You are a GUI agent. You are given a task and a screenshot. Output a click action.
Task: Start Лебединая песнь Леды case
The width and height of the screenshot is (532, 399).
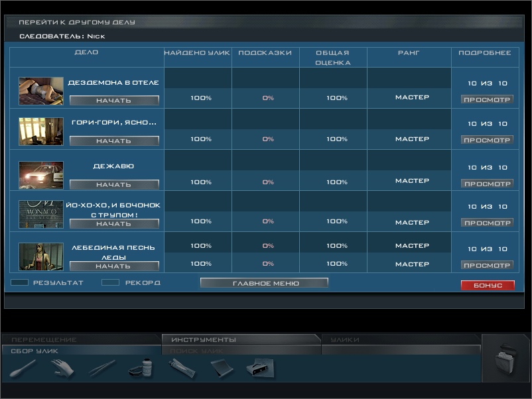click(x=114, y=266)
